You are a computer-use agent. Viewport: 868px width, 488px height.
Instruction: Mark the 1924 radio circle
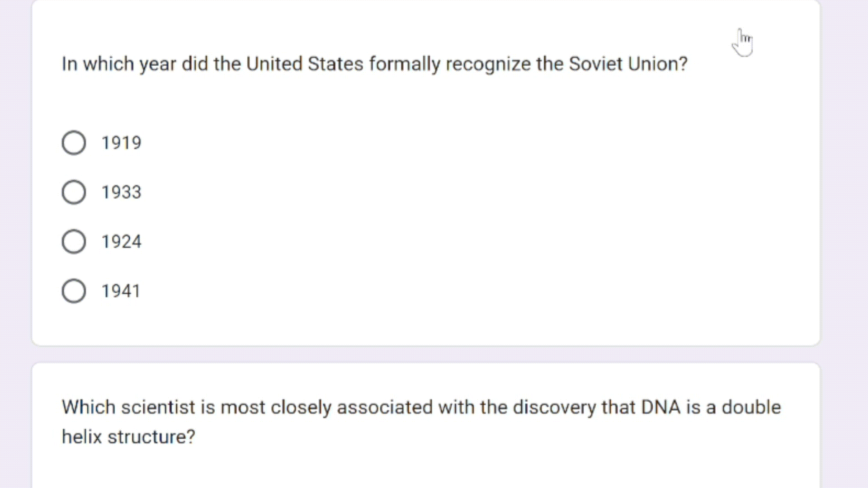74,241
